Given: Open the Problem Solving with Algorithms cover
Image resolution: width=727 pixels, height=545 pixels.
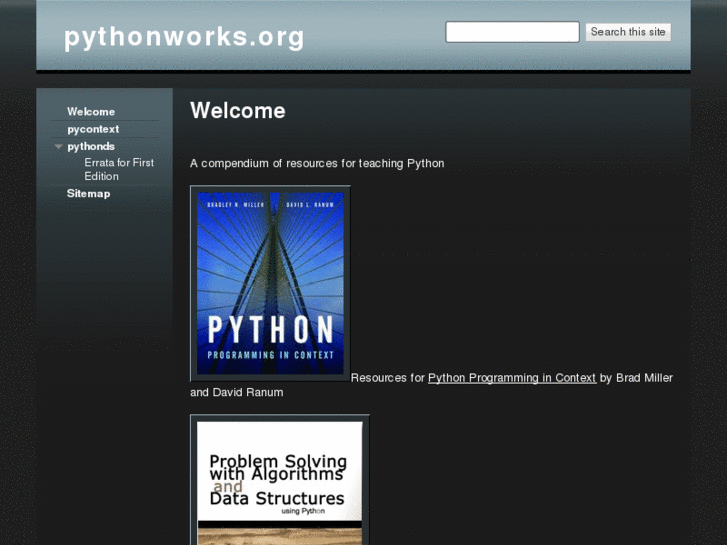Looking at the screenshot, I should (x=279, y=480).
